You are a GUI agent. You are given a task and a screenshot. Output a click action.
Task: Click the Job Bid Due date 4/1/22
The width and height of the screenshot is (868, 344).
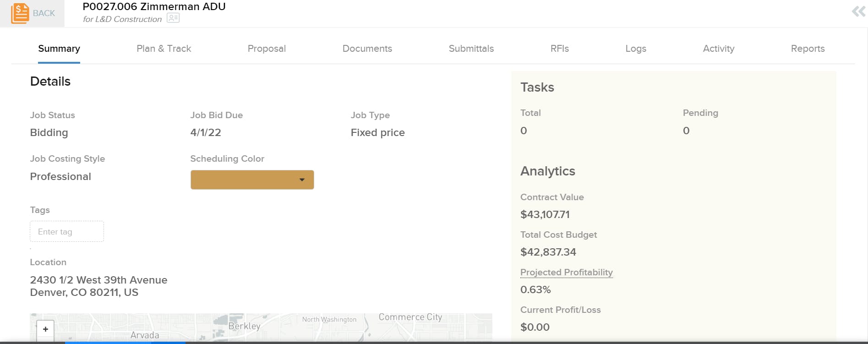(206, 132)
